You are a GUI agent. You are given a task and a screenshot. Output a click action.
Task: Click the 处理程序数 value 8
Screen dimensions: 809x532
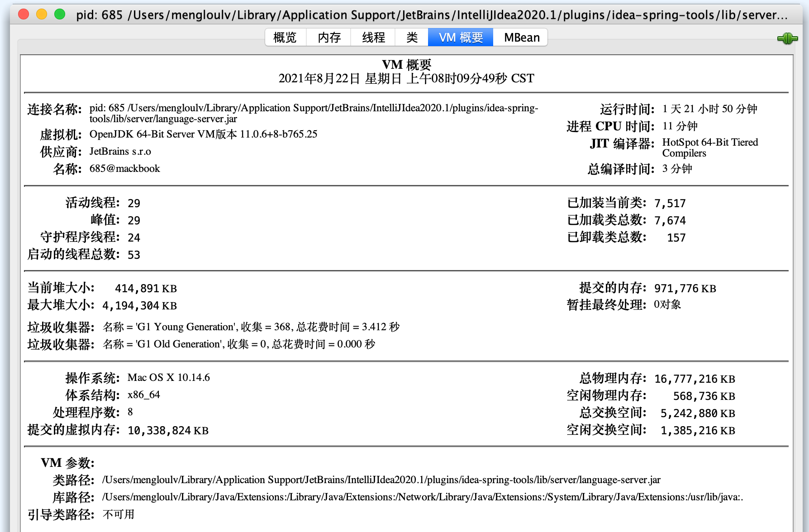(x=130, y=412)
